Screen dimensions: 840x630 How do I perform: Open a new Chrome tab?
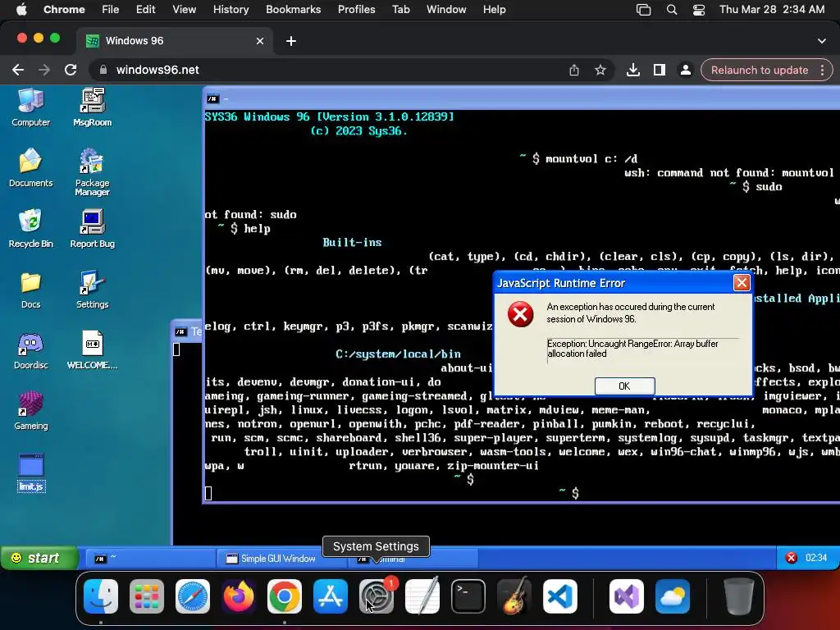click(x=291, y=41)
